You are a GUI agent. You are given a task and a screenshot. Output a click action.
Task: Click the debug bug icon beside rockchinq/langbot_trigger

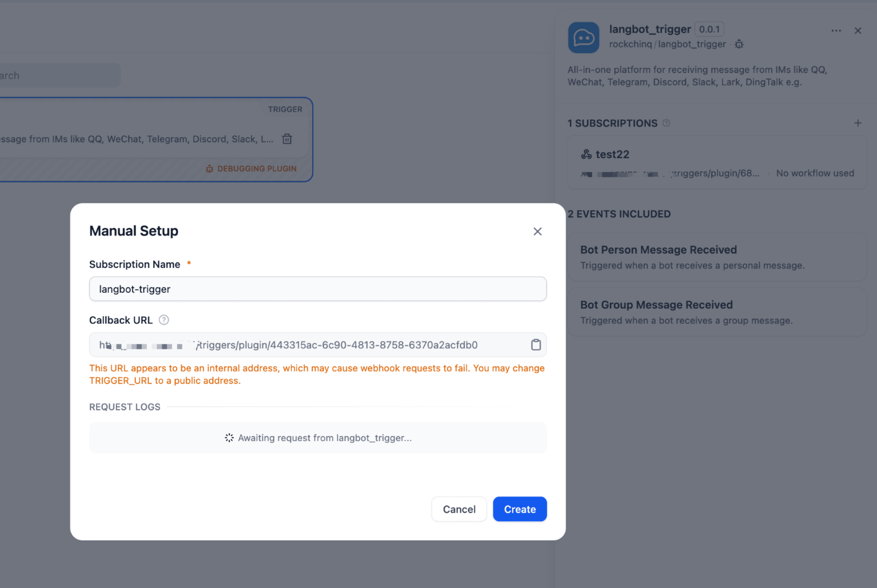[739, 44]
